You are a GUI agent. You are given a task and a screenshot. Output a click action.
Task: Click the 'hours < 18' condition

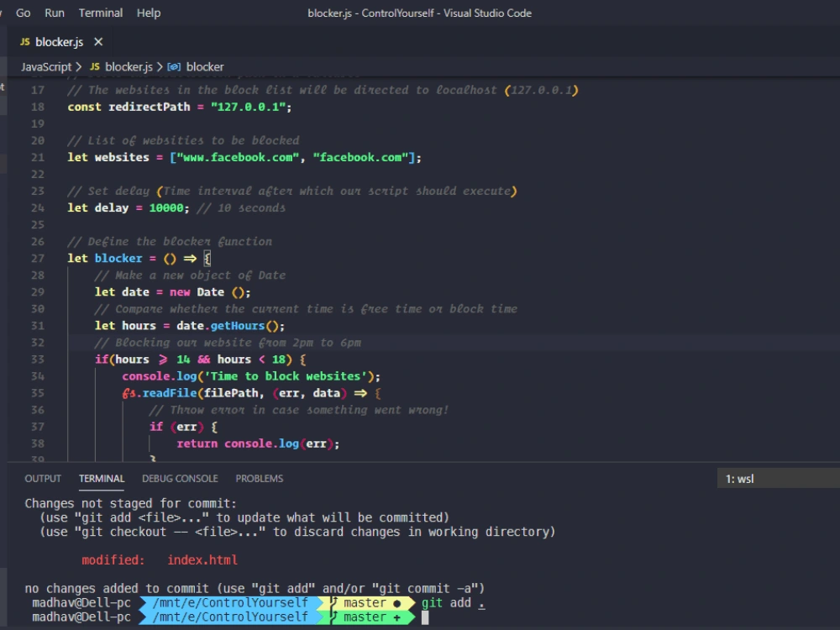tap(251, 360)
